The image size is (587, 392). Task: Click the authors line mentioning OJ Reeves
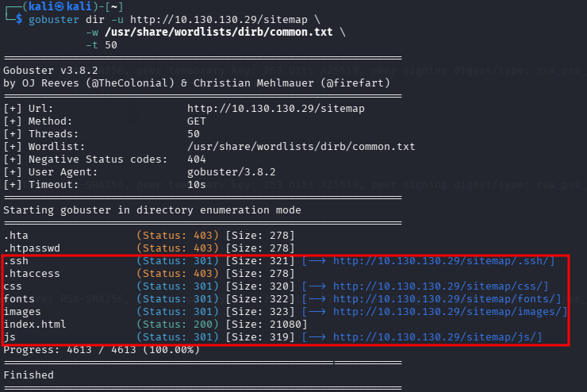197,83
